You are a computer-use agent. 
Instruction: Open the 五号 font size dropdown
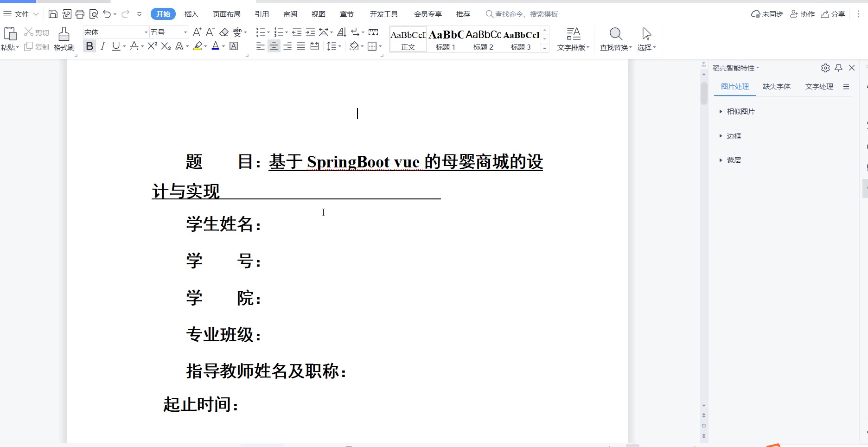pyautogui.click(x=185, y=32)
